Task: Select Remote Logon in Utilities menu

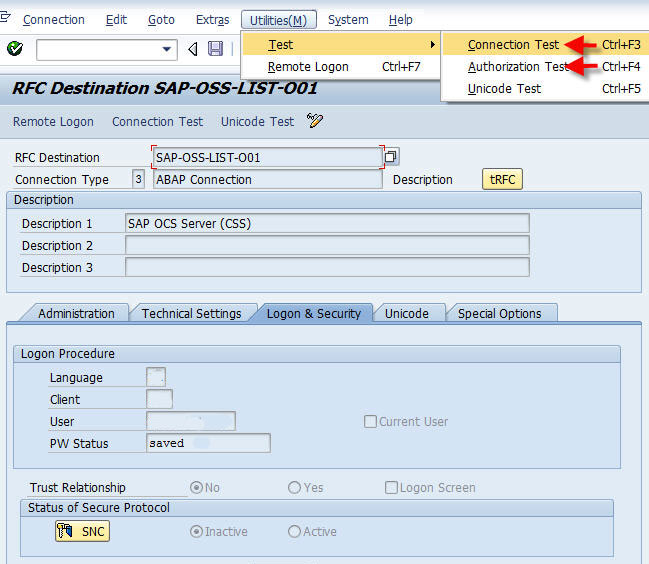Action: (341, 67)
